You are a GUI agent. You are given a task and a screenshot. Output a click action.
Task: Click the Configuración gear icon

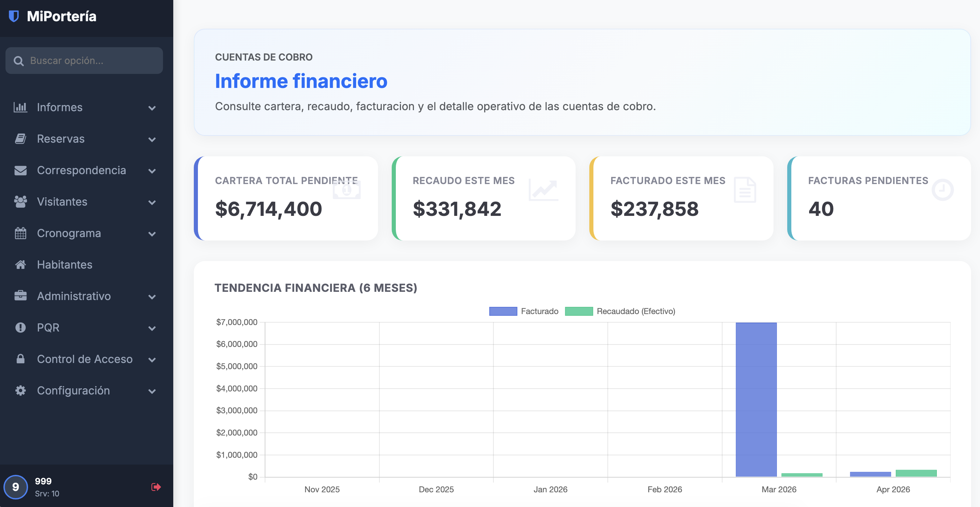pos(20,390)
